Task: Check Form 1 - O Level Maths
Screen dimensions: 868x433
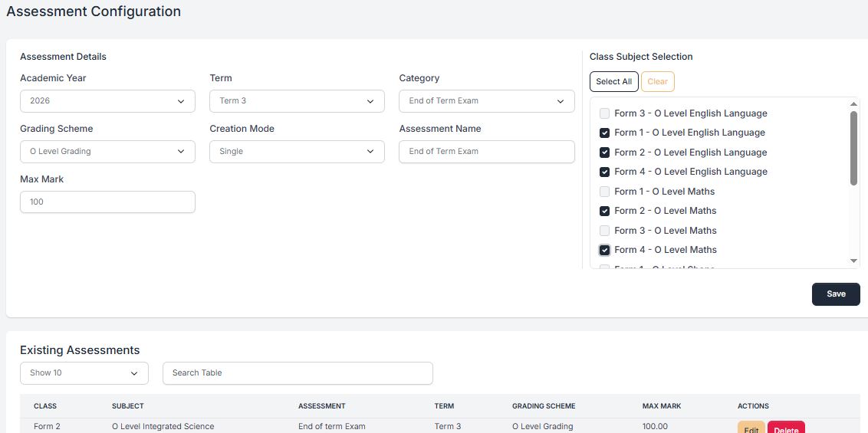Action: [604, 192]
